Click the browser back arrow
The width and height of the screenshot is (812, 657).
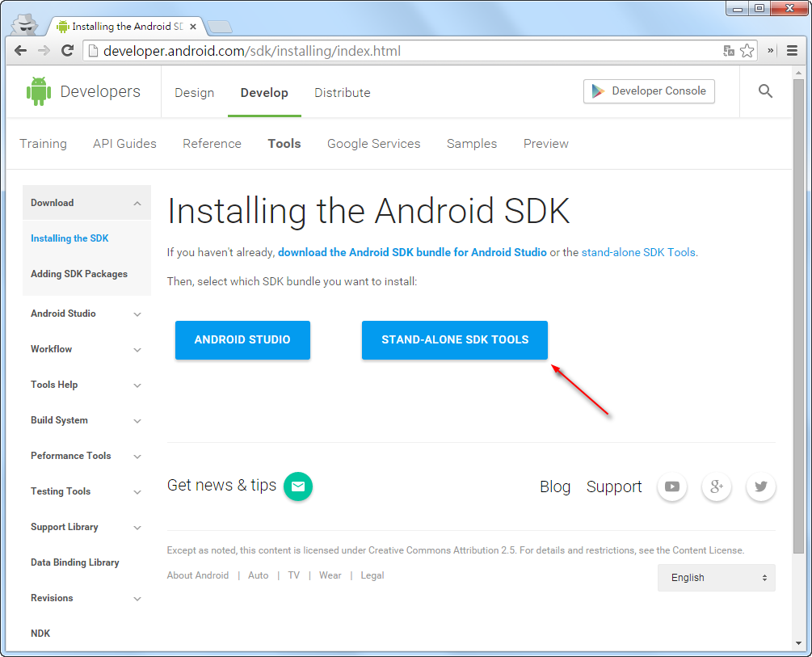pos(21,51)
